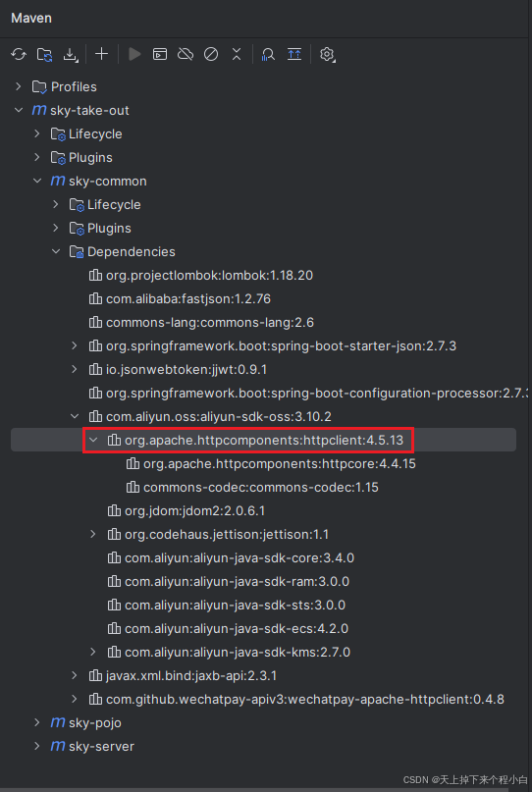Click the Maven tool window title
532x792 pixels.
pyautogui.click(x=31, y=19)
